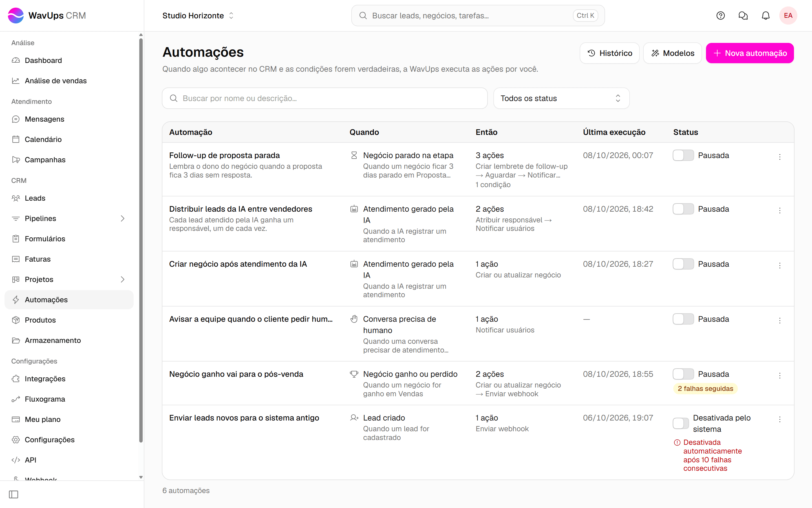Switch on Avisar a equipe automation
Image resolution: width=812 pixels, height=508 pixels.
tap(683, 319)
